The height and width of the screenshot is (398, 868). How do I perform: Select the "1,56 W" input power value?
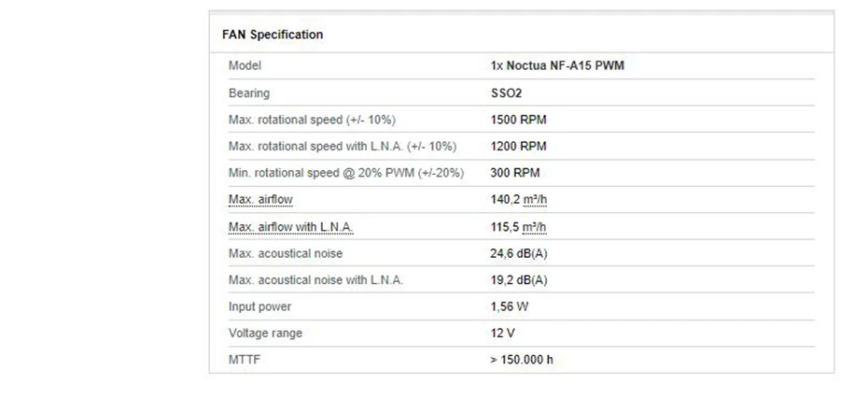pyautogui.click(x=508, y=306)
